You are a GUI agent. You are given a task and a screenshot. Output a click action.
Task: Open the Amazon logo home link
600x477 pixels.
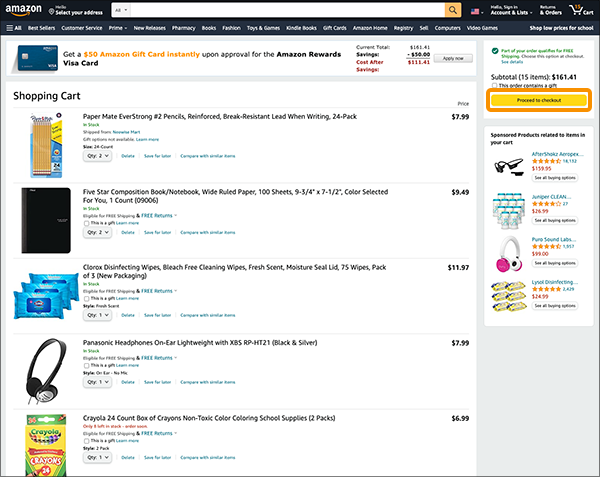click(x=23, y=10)
